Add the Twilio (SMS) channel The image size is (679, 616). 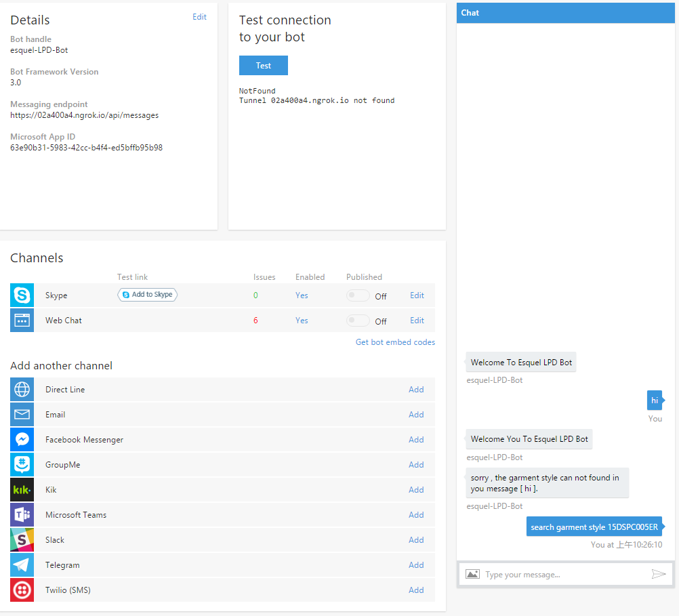click(x=416, y=590)
